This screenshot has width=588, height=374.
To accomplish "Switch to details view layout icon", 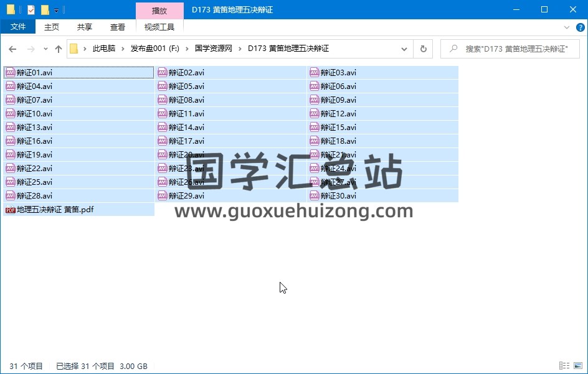I will [x=564, y=366].
